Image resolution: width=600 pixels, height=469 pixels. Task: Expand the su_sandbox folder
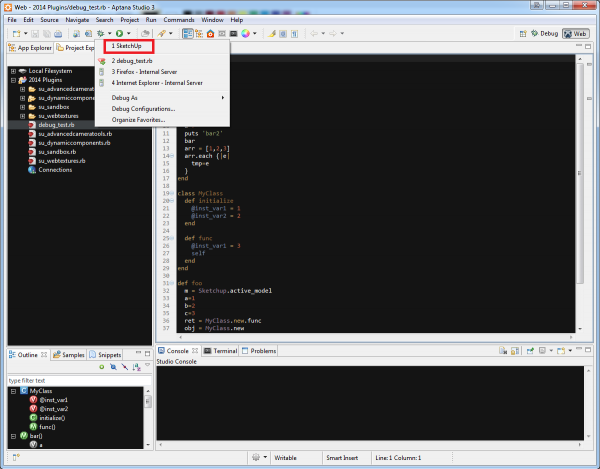pyautogui.click(x=21, y=106)
